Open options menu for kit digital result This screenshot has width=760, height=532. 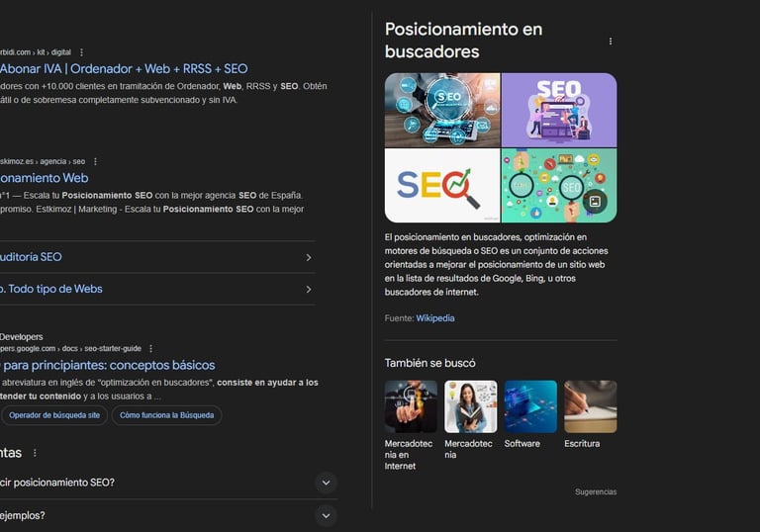[81, 52]
